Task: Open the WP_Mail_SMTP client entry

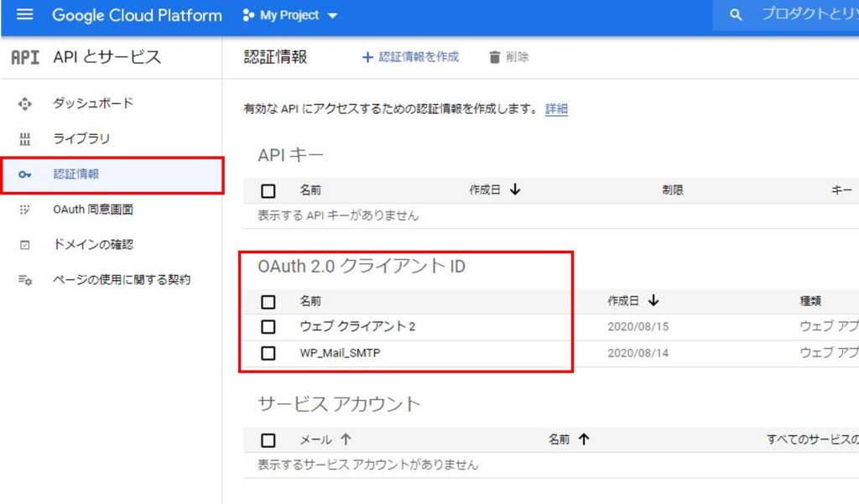Action: point(340,353)
